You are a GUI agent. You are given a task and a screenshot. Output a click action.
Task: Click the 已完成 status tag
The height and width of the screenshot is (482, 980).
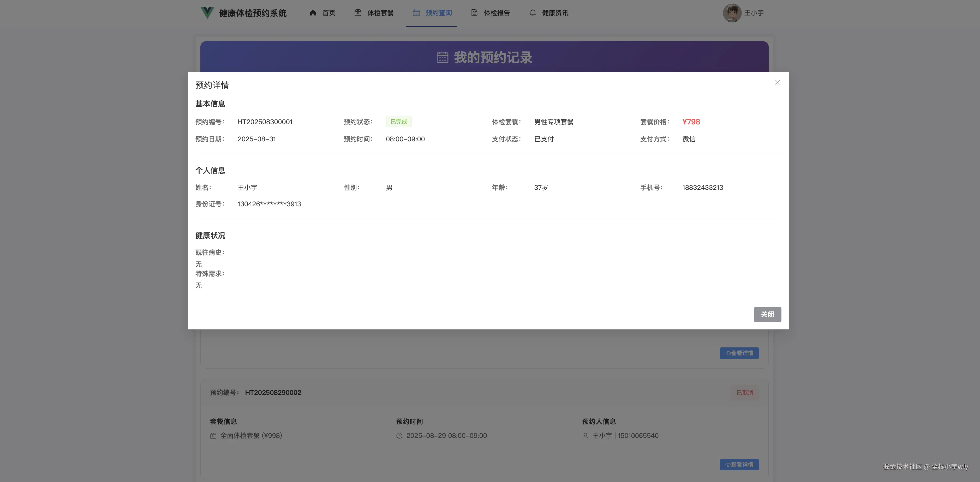pyautogui.click(x=398, y=121)
